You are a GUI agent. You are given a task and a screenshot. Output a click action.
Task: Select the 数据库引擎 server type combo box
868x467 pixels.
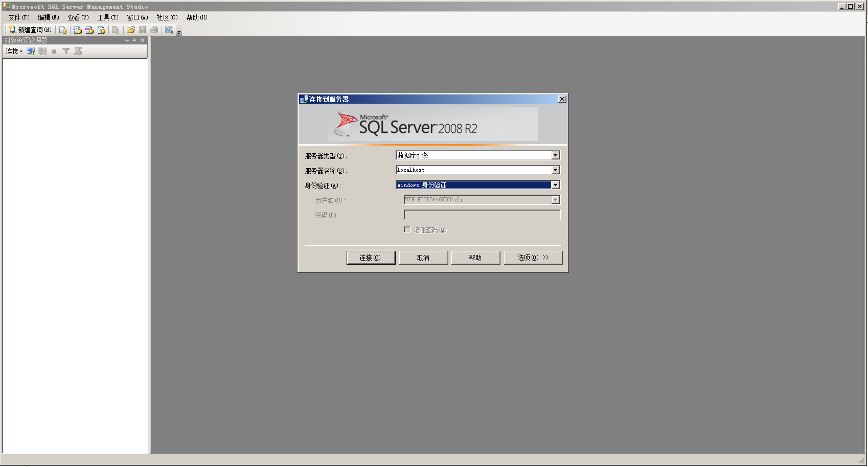478,155
